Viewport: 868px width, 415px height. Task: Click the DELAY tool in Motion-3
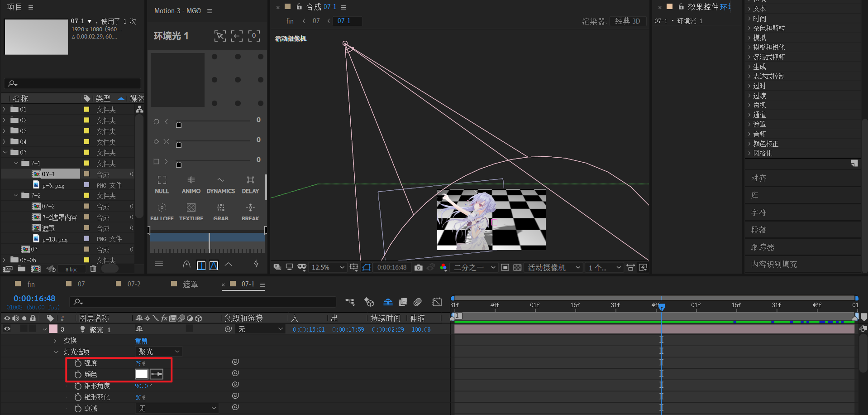pyautogui.click(x=250, y=185)
